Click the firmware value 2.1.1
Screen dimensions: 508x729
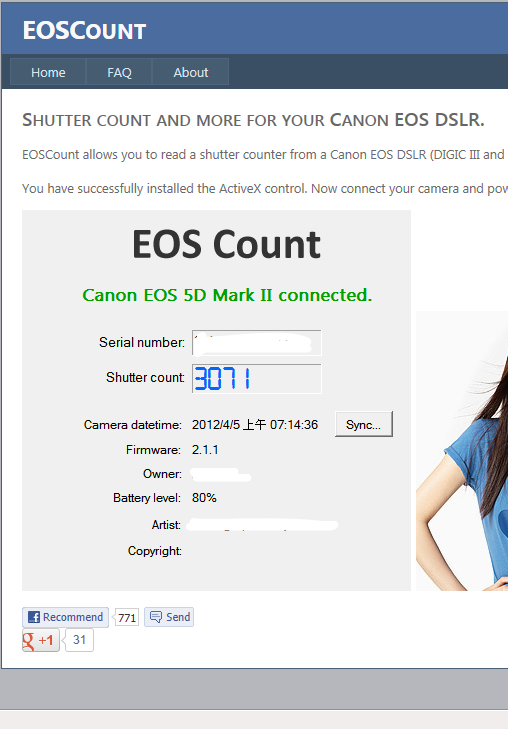(205, 450)
